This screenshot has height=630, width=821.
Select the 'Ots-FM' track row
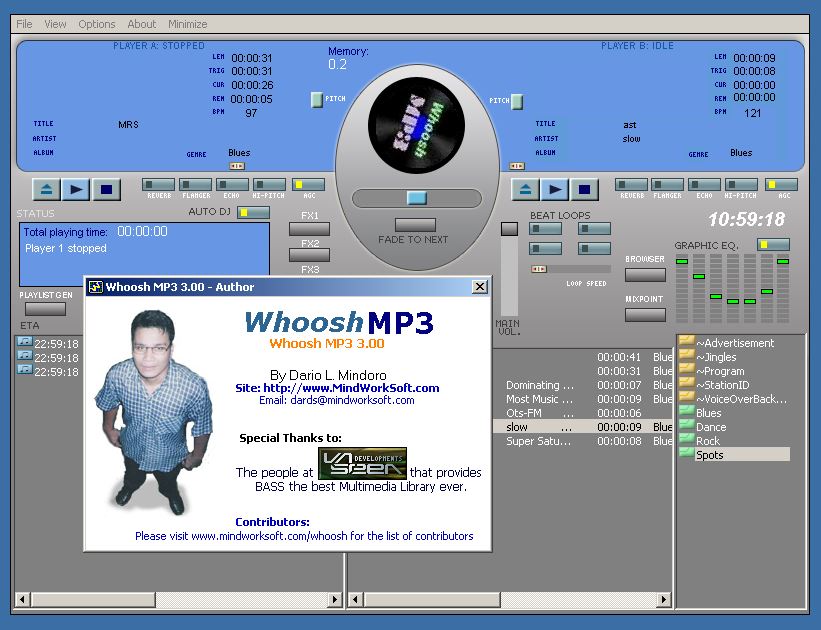click(583, 413)
